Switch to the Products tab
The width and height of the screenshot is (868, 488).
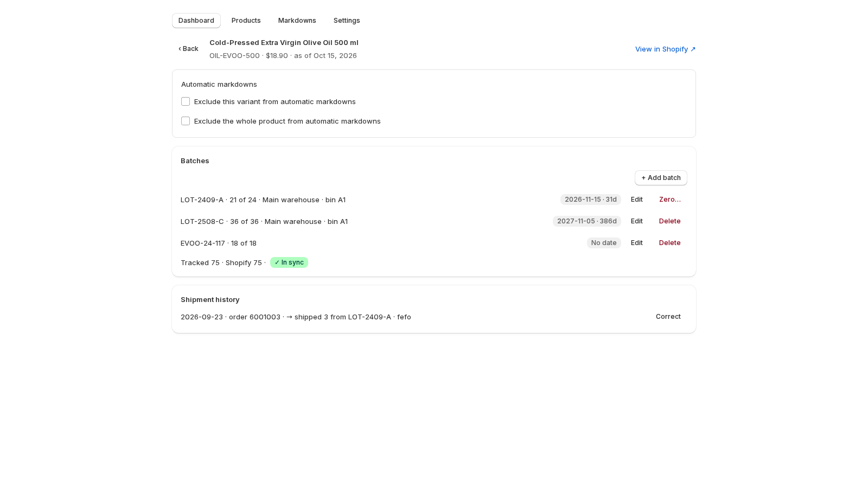246,21
